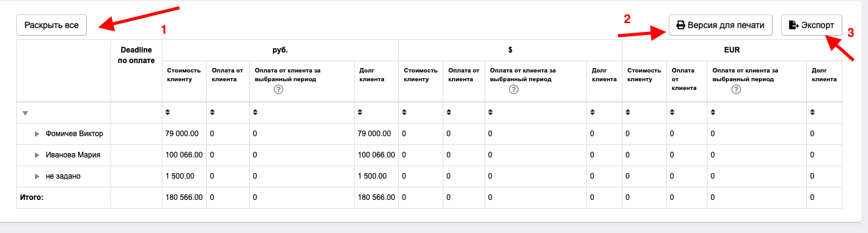Open Версия для печати
The image size is (868, 233).
point(721,25)
